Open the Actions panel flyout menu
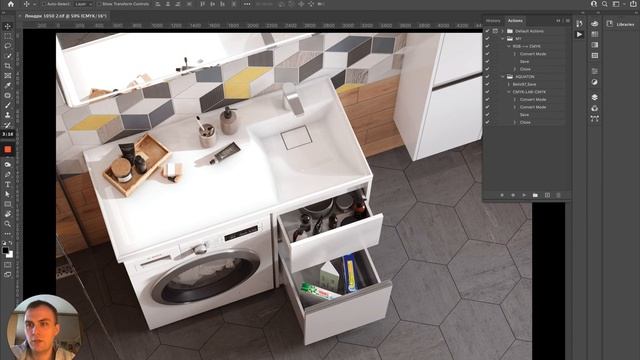The width and height of the screenshot is (640, 360). tap(568, 20)
